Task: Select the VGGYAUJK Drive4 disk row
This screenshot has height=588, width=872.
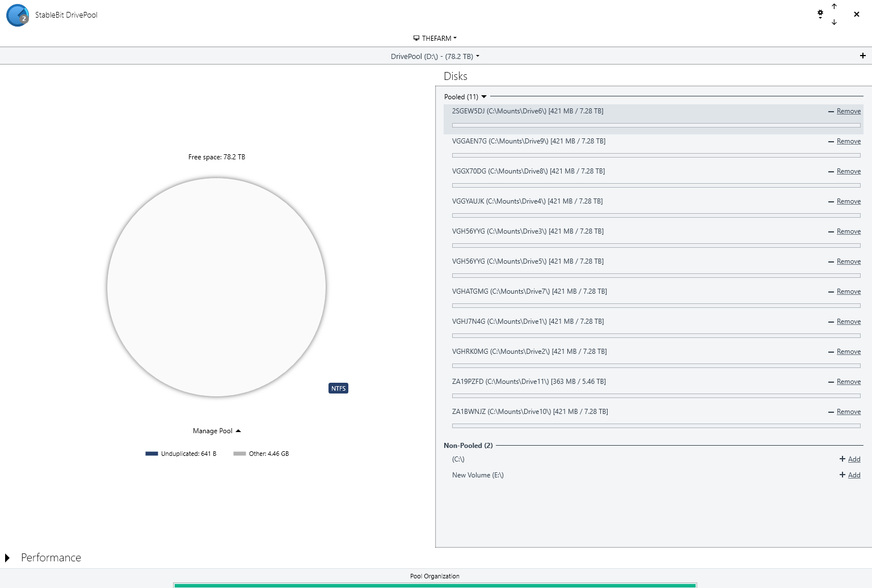Action: 654,209
